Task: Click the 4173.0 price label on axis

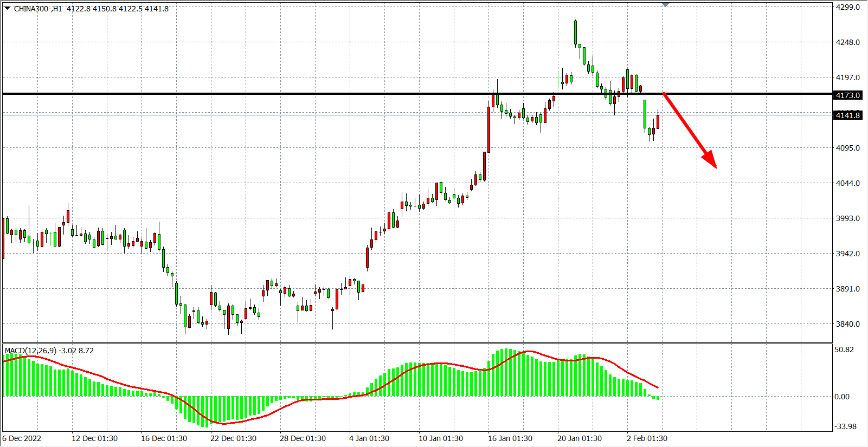Action: coord(847,95)
